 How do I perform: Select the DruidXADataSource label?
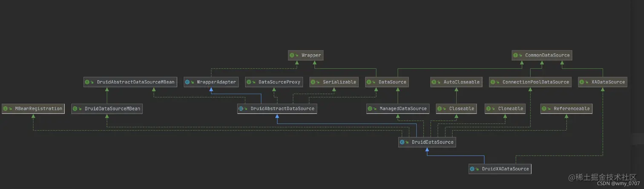point(506,169)
